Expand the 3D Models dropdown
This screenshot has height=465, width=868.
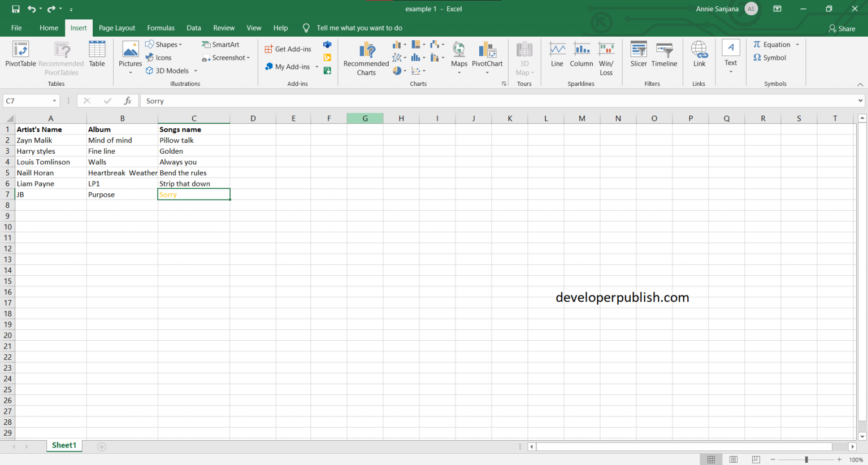(195, 71)
